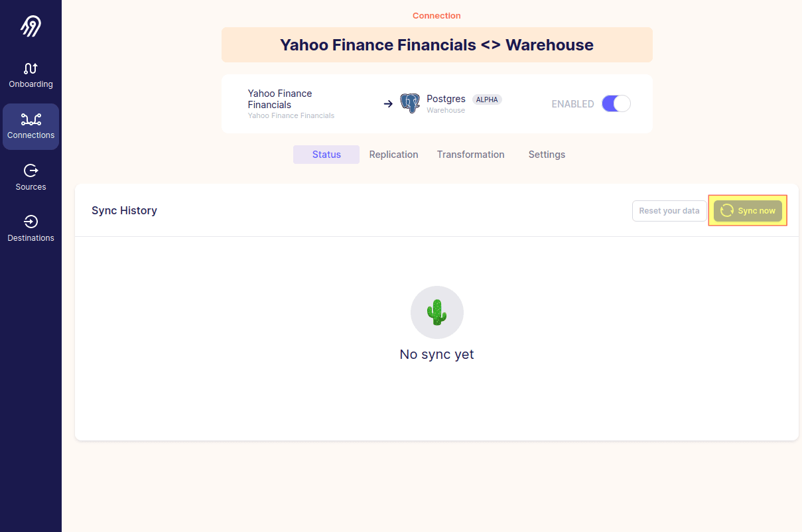Open the Settings tab
This screenshot has width=802, height=532.
pyautogui.click(x=547, y=155)
